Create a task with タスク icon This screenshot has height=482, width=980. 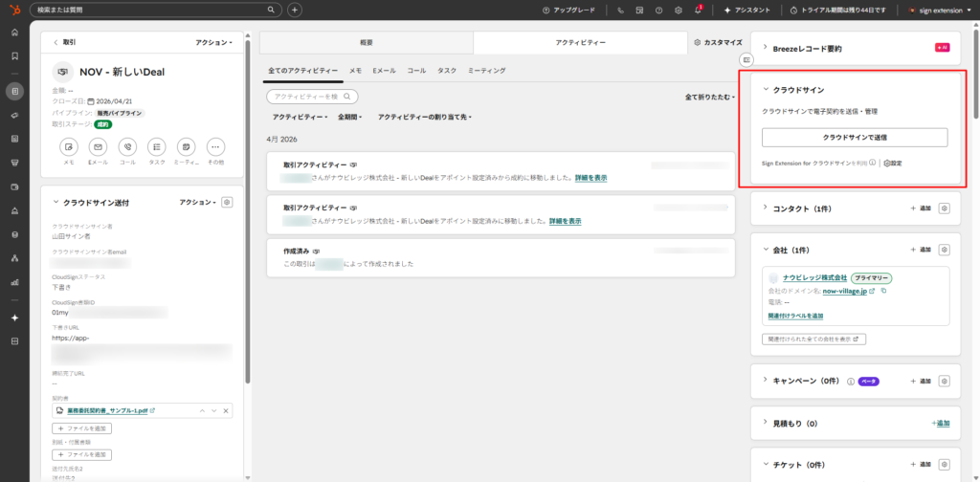coord(157,146)
